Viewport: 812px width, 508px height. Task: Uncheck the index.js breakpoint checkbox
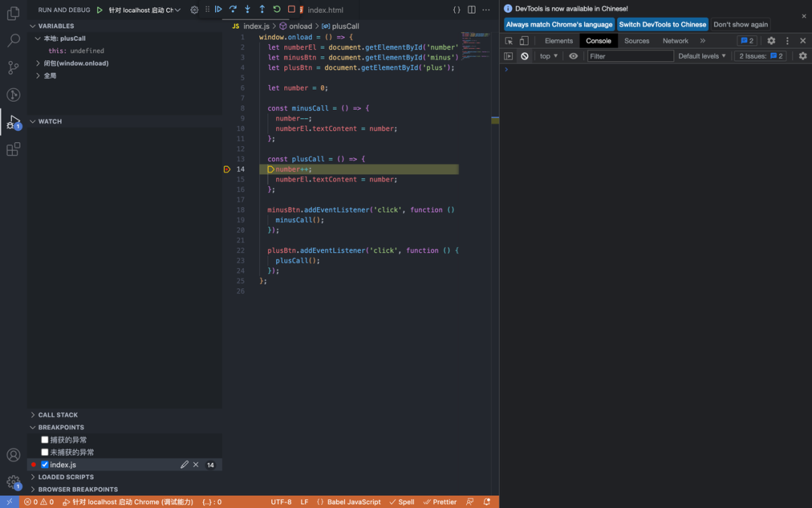(x=44, y=465)
